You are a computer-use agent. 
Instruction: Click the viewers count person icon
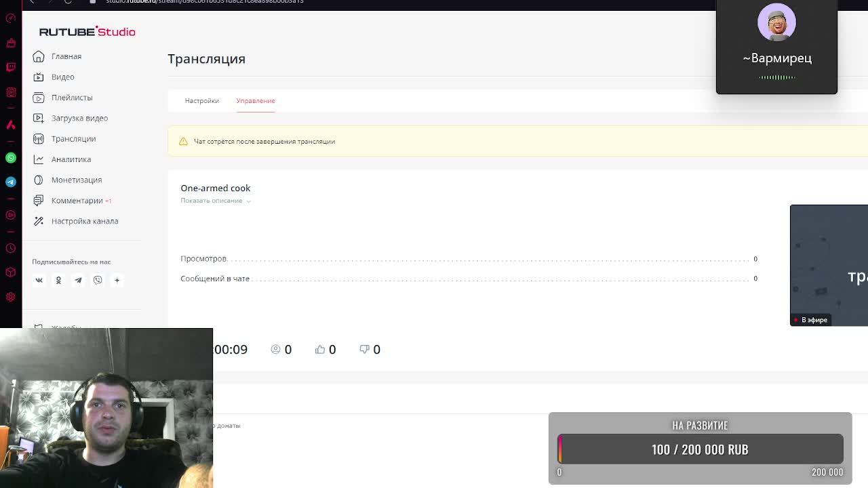[275, 349]
